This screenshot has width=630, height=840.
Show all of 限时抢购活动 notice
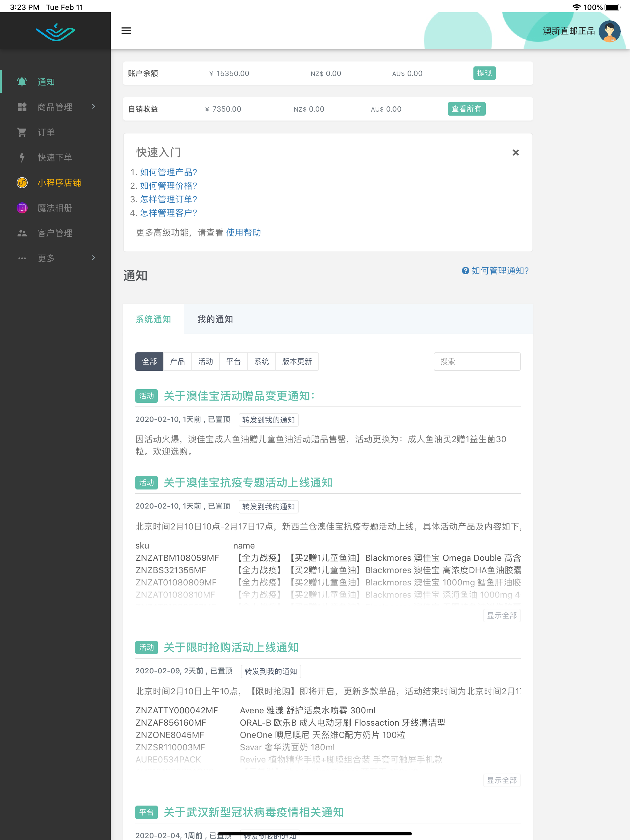pyautogui.click(x=501, y=780)
